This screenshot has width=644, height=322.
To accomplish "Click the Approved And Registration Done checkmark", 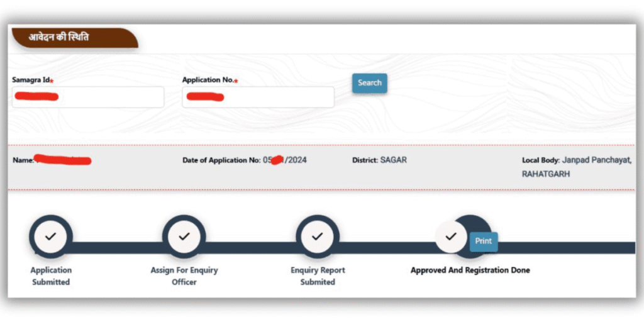I will 451,236.
